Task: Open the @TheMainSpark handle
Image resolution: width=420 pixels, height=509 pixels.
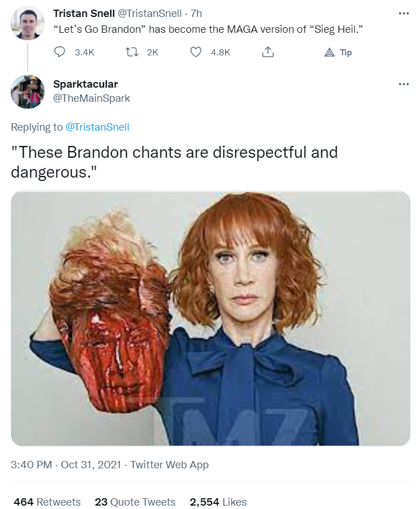Action: tap(92, 98)
